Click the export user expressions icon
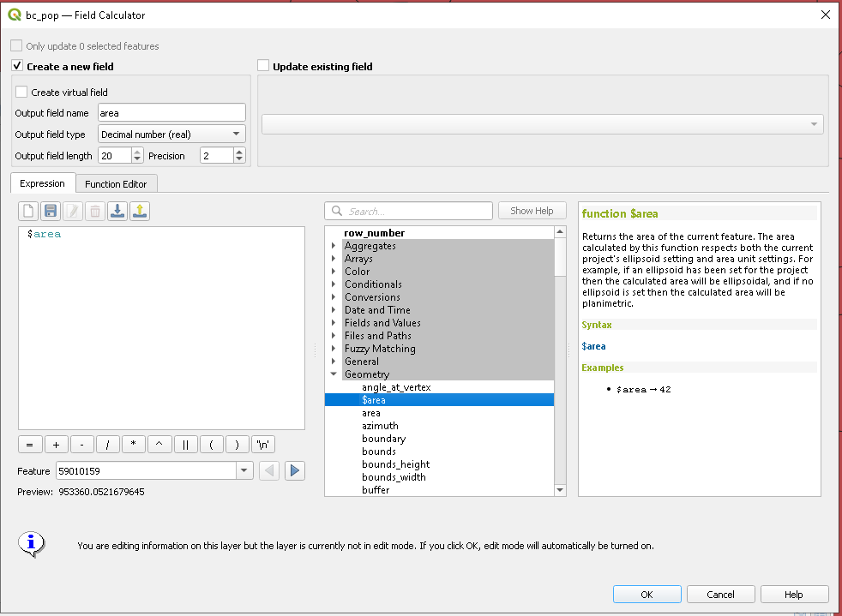 (140, 211)
